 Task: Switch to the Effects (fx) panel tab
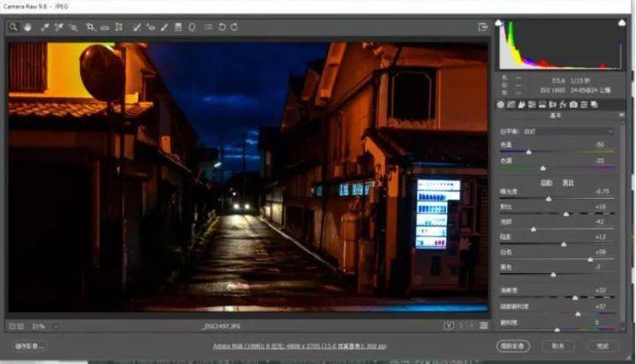563,105
